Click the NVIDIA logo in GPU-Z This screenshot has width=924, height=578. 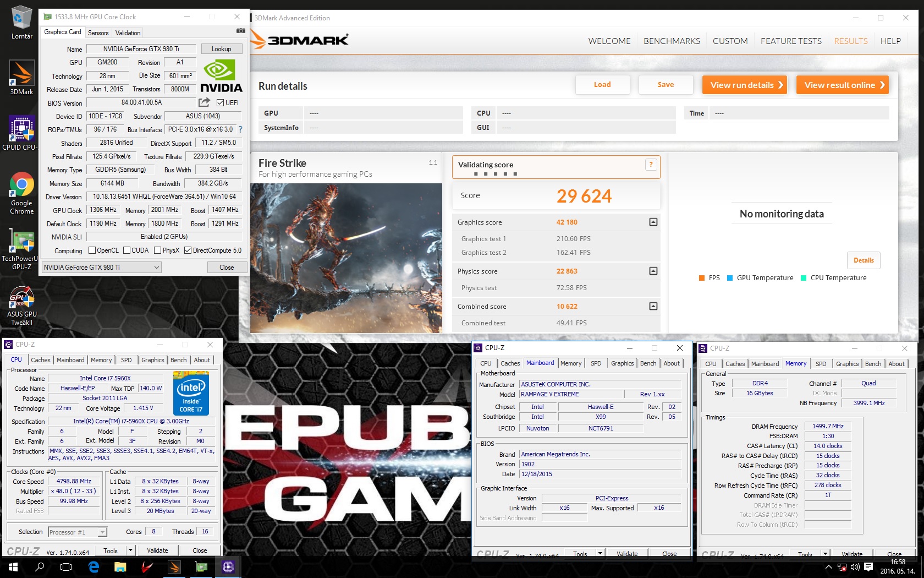[221, 77]
